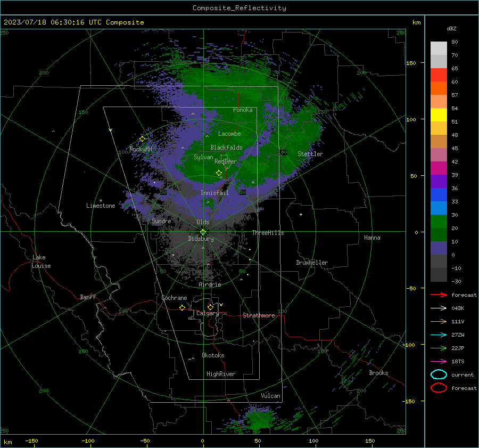
Task: Click the Composite_Reflectivity title
Action: 239,8
